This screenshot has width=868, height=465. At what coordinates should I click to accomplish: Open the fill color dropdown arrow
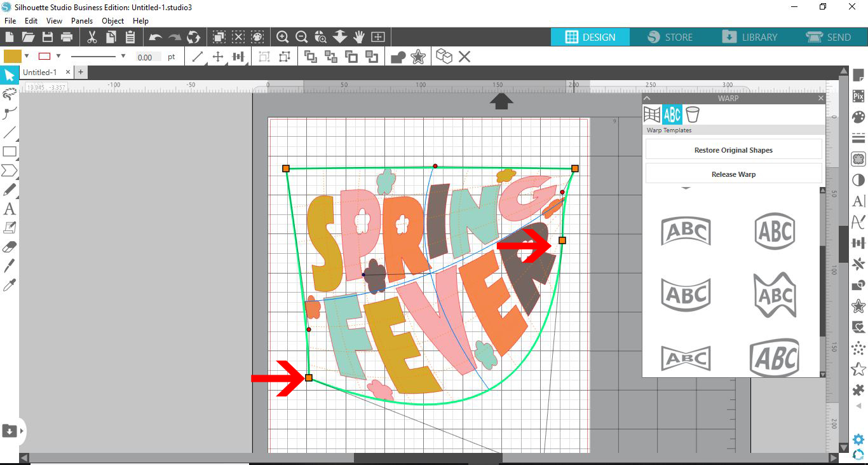(27, 56)
